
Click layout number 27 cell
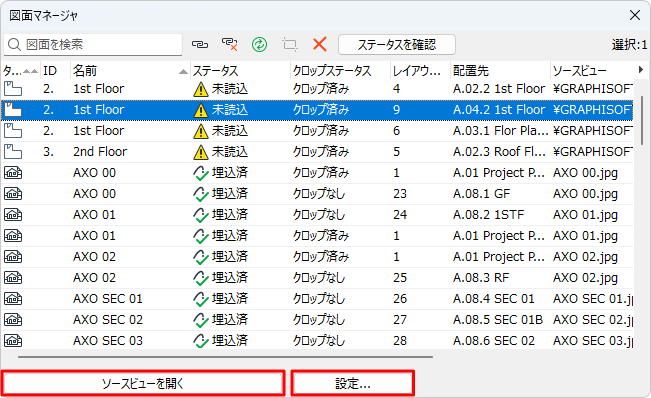coord(400,320)
